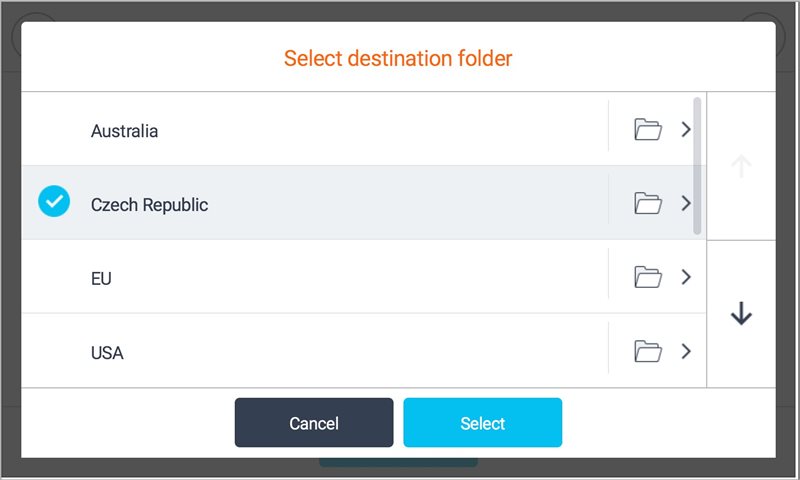Select the USA folder row
The image size is (800, 480).
(315, 351)
